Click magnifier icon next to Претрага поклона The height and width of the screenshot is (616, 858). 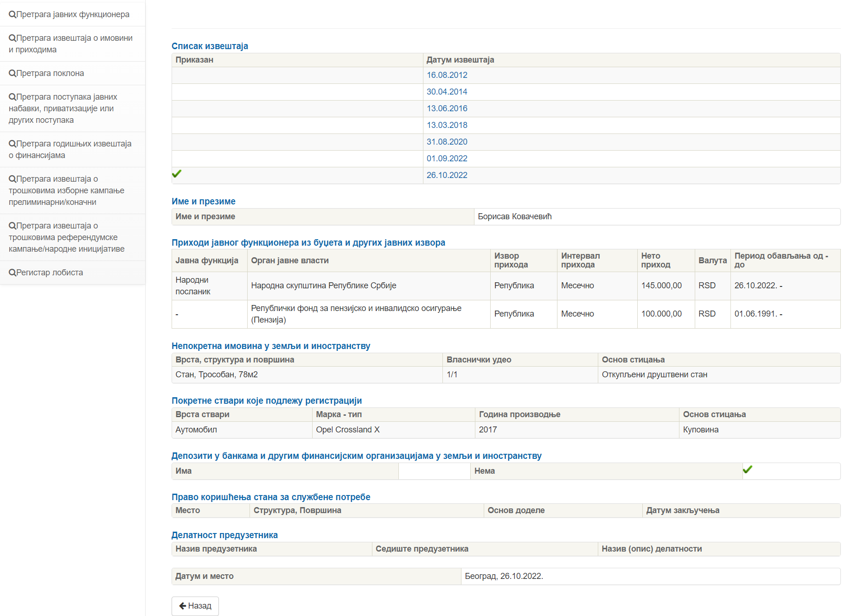(x=12, y=73)
